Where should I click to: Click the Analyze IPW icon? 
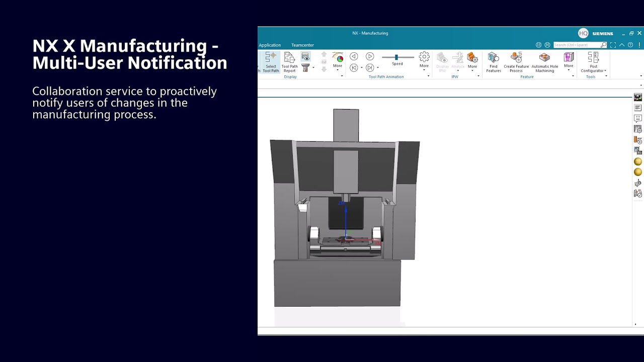point(458,62)
